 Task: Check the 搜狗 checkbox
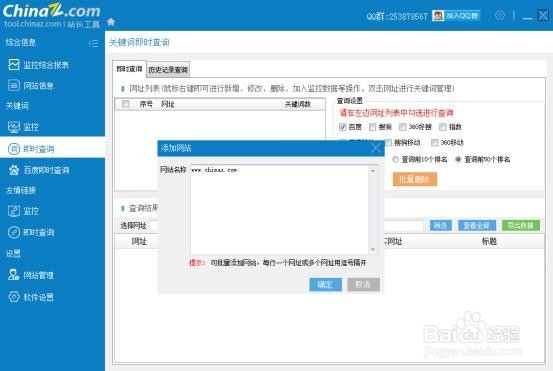pos(372,127)
